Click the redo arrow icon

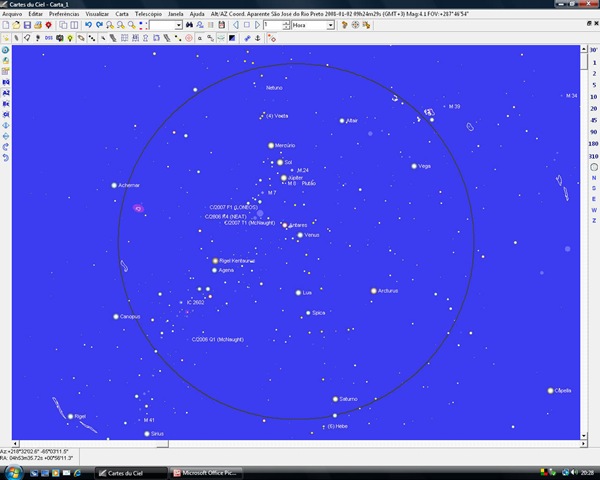[99, 25]
